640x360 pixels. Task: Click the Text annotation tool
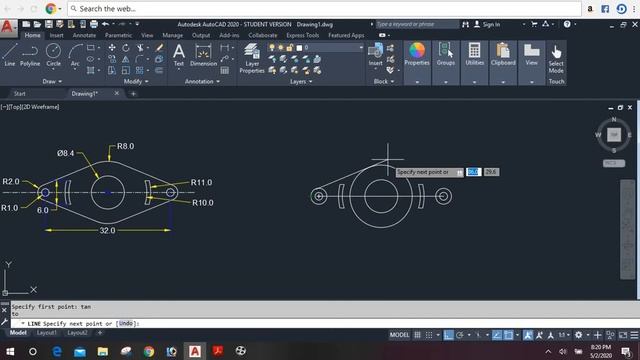[179, 56]
